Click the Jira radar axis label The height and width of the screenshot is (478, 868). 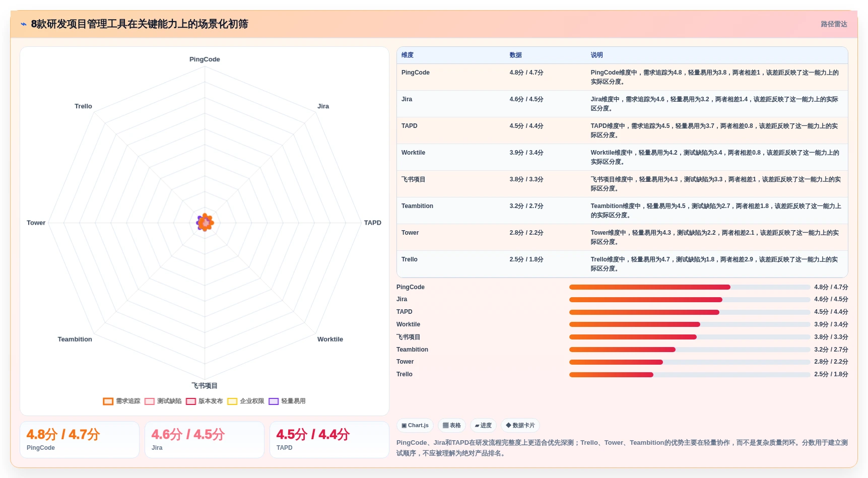point(323,106)
